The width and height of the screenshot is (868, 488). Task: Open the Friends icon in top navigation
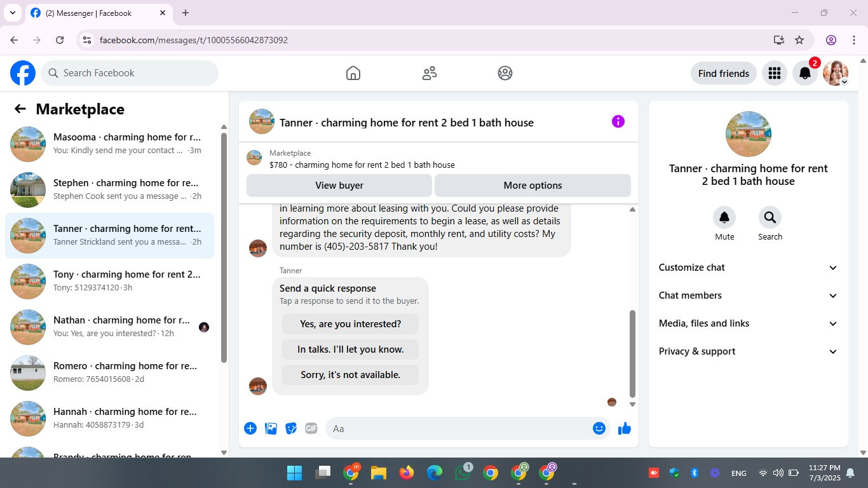430,73
